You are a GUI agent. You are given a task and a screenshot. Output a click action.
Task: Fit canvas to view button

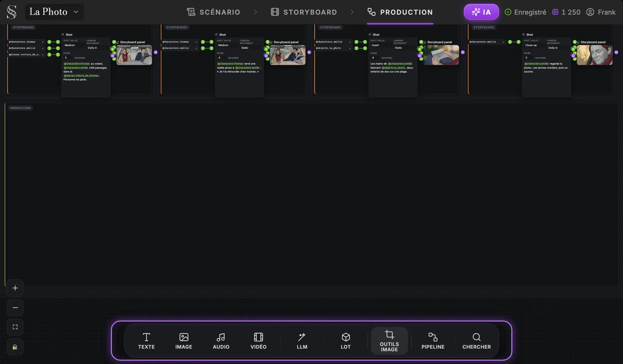click(x=15, y=327)
